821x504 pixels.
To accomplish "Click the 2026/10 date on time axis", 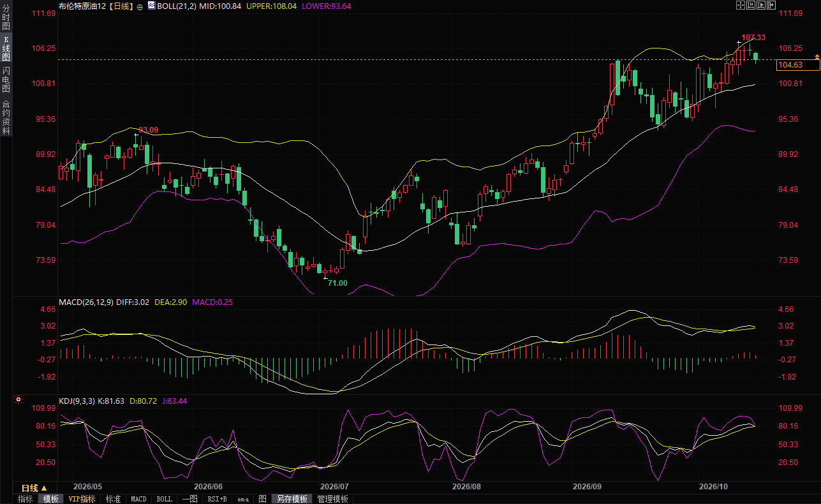I will (713, 486).
